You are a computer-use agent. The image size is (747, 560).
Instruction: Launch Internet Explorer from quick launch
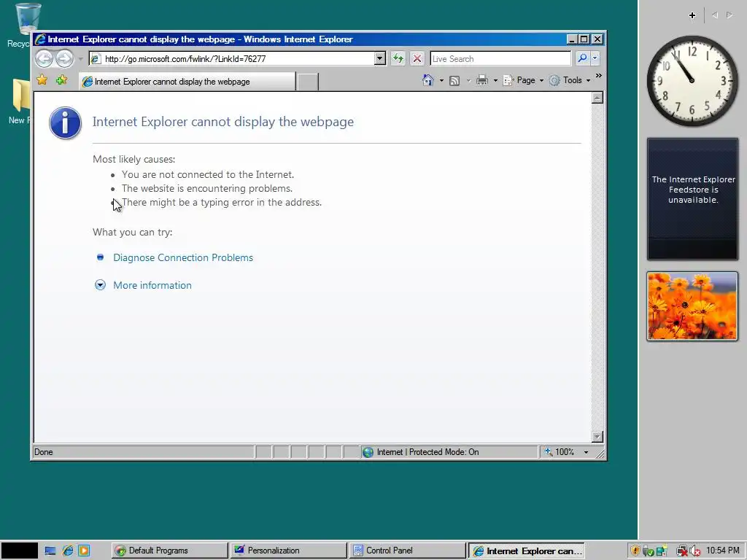[x=68, y=551]
